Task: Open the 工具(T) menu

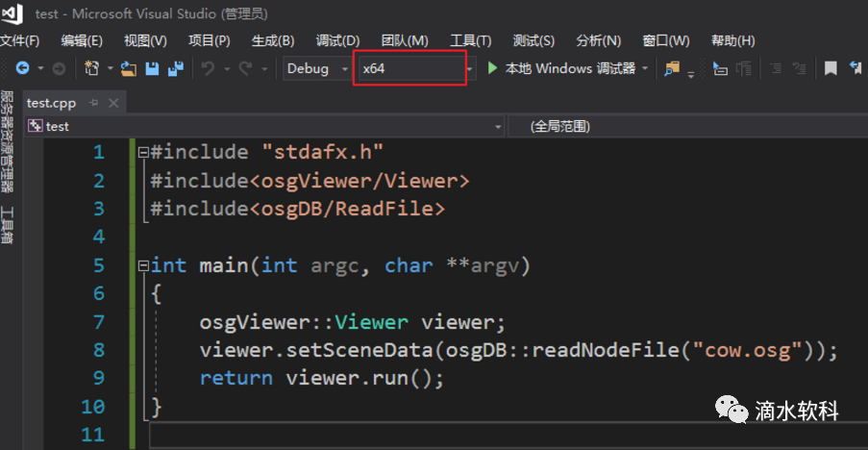Action: point(471,40)
